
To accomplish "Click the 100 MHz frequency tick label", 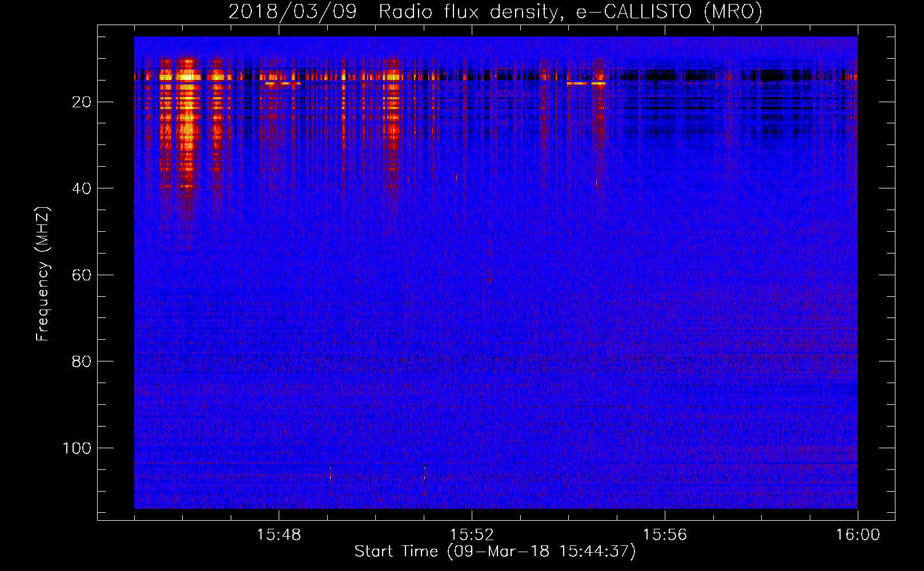I will click(77, 448).
